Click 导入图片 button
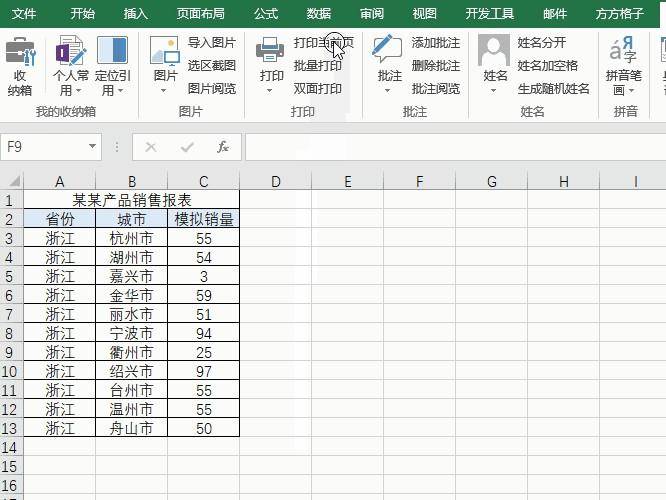Screen dimensions: 666x500 pos(212,42)
